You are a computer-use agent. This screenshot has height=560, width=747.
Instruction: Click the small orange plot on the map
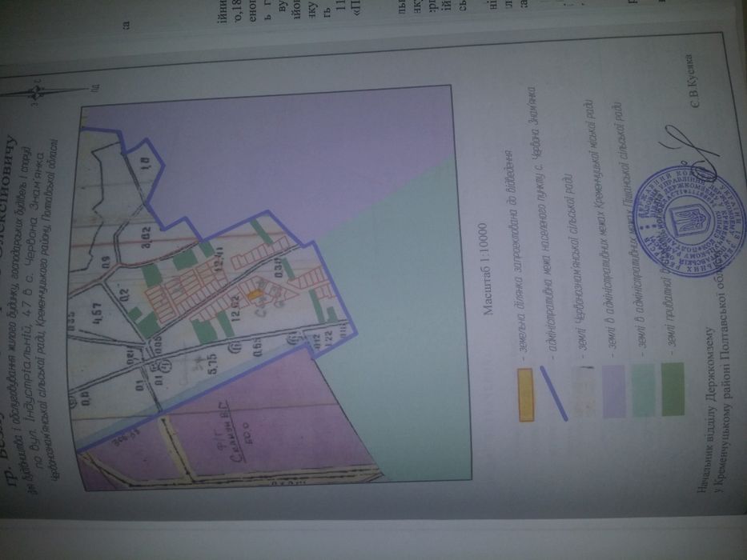(x=255, y=294)
